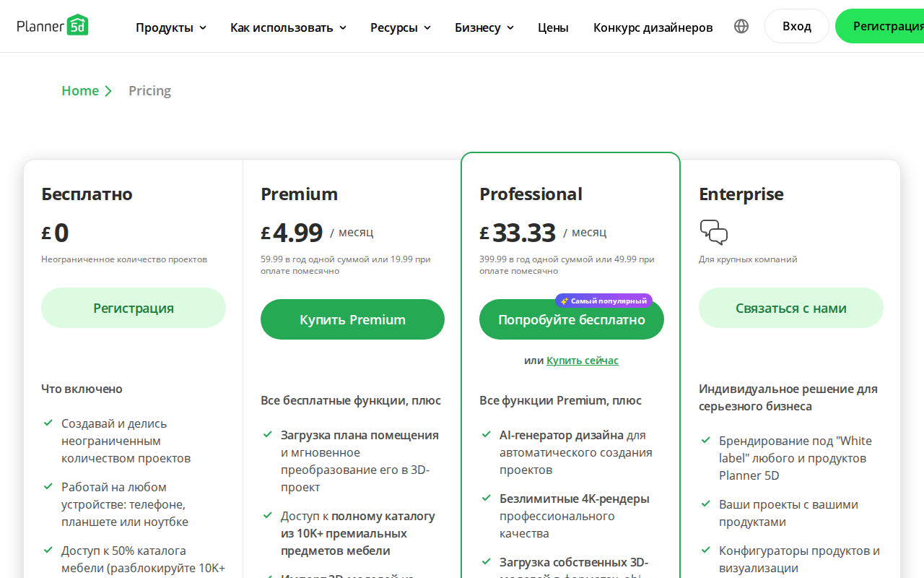Click the checkmark beside Ваши проекты с вашими продуктами
The image size is (924, 578).
click(706, 504)
